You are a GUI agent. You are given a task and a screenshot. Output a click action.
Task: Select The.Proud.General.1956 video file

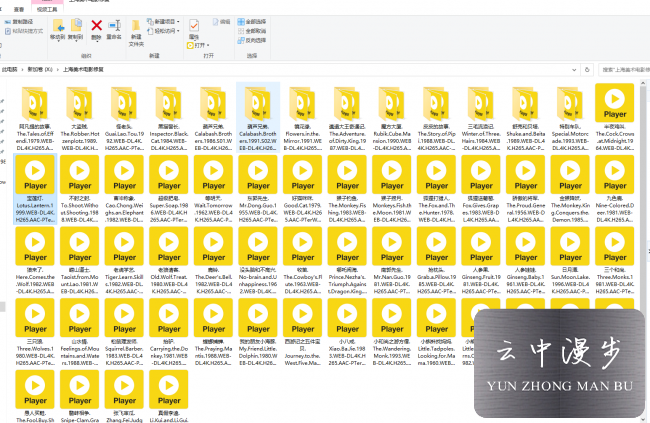(x=526, y=189)
